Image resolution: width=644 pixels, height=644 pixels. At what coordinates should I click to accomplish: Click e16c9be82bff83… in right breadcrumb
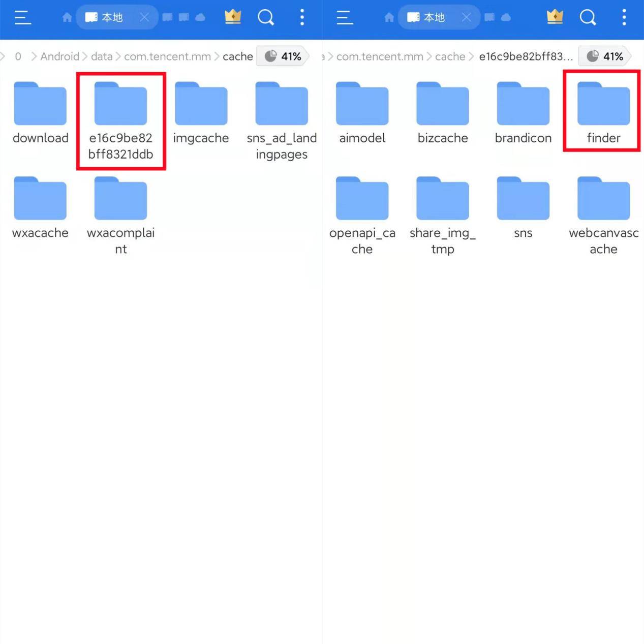click(x=526, y=56)
